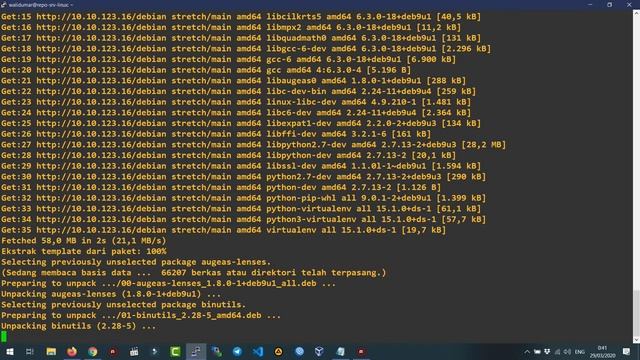This screenshot has height=360, width=640.
Task: Click the Get:35 virtualenv line
Action: (x=223, y=230)
